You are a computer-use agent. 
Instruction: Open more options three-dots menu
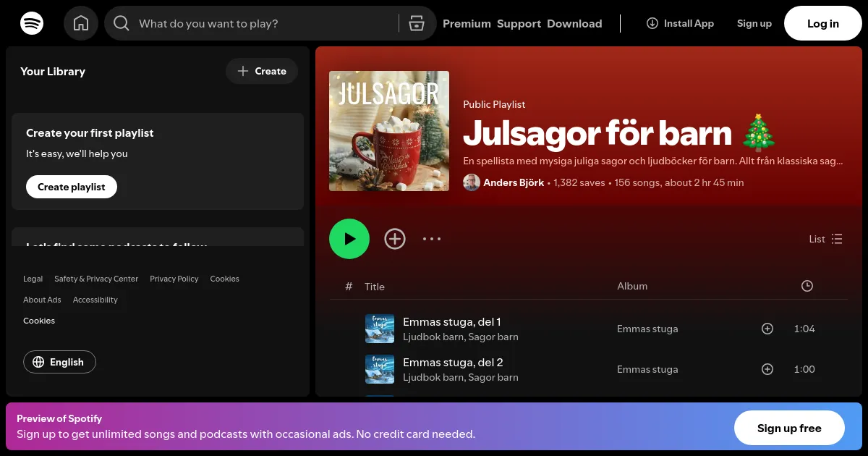point(432,239)
